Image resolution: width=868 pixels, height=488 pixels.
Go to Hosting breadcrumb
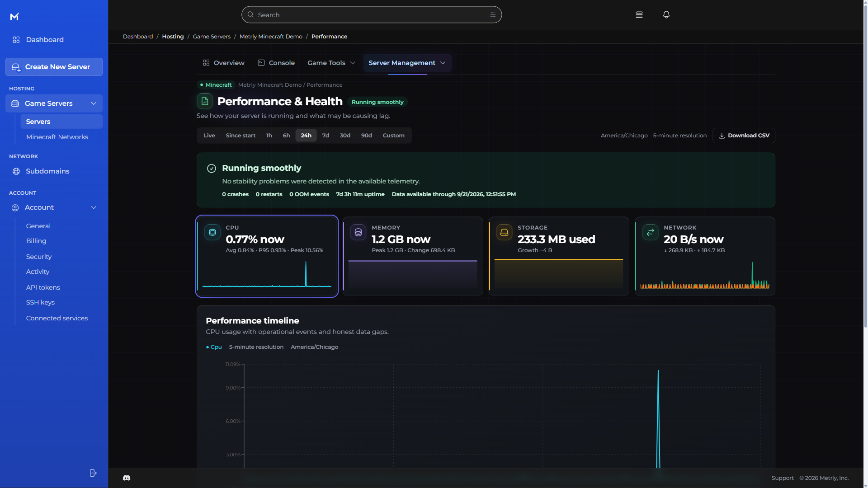[173, 37]
